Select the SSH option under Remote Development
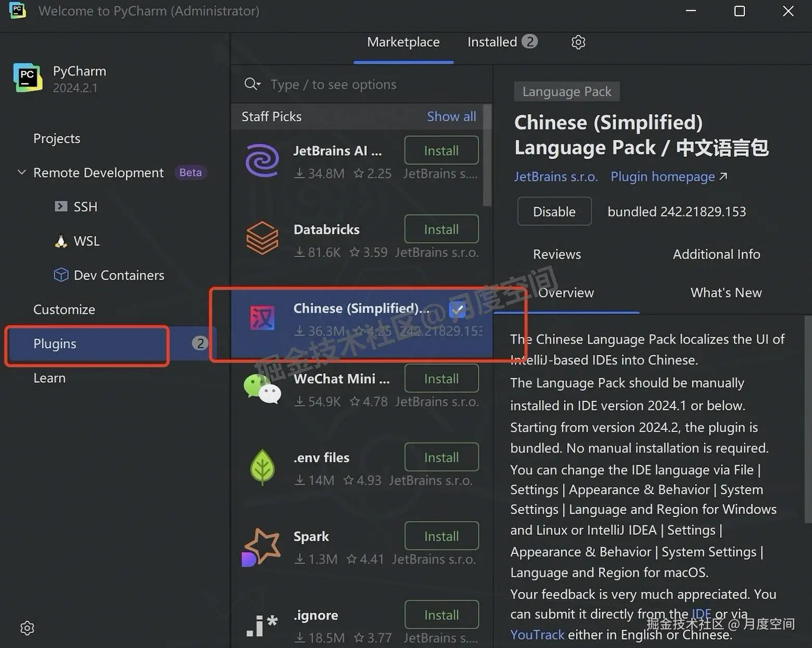This screenshot has width=812, height=648. click(84, 206)
